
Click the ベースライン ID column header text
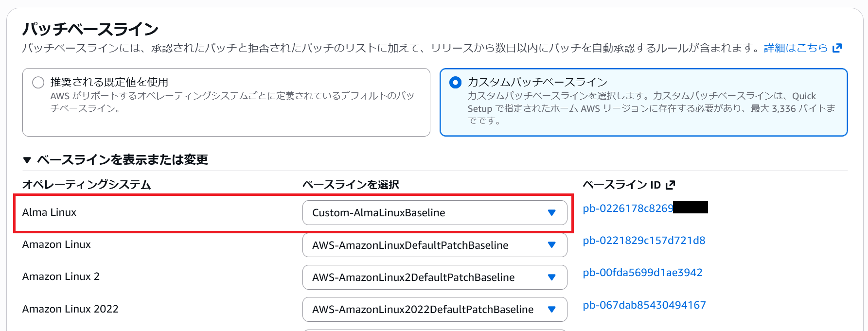pos(621,185)
